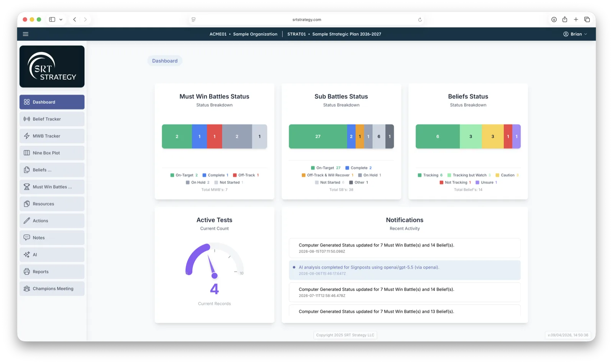Image resolution: width=613 pixels, height=364 pixels.
Task: Open the Belief Tracker sidebar item
Action: pyautogui.click(x=52, y=119)
